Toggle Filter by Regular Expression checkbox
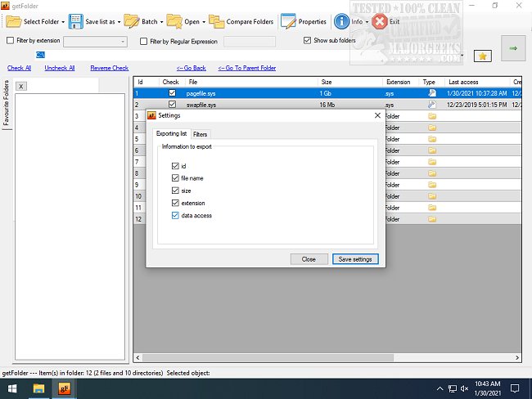Screen dimensions: 532x399 pos(143,42)
